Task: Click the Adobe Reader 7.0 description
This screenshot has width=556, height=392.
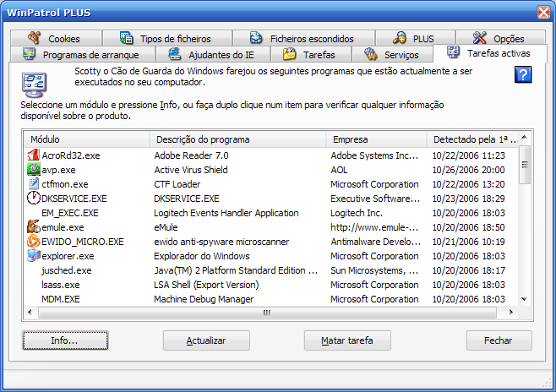Action: click(x=191, y=155)
